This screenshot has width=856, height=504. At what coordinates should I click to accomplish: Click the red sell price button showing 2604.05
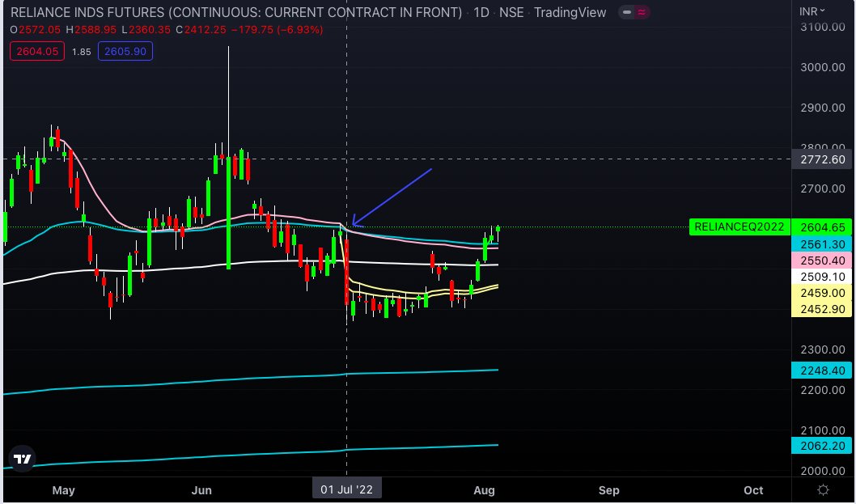click(36, 50)
